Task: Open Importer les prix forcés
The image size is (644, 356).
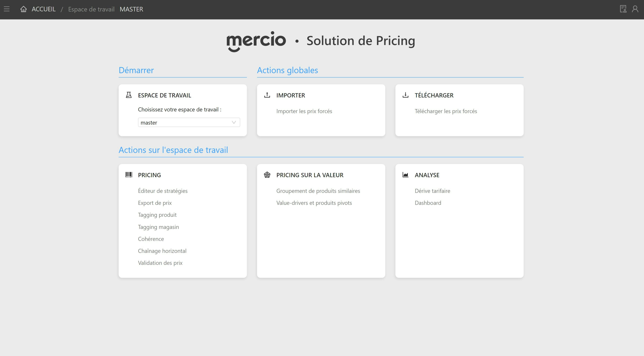Action: pyautogui.click(x=304, y=111)
